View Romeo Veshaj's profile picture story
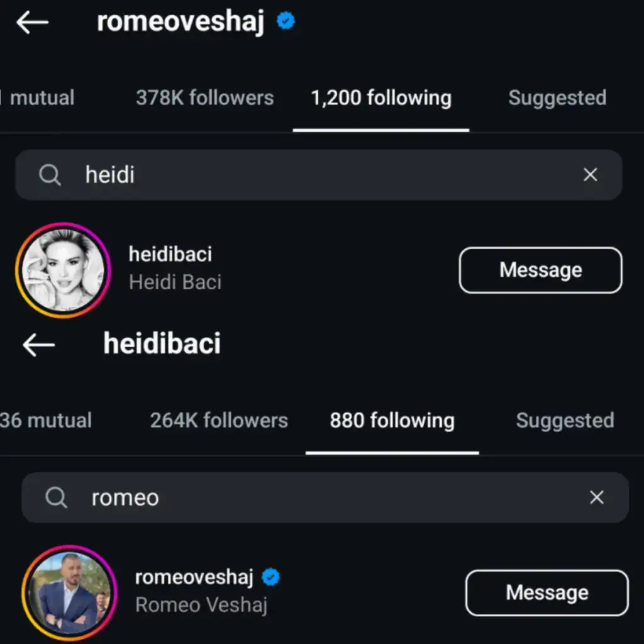Image resolution: width=644 pixels, height=644 pixels. pos(69,592)
